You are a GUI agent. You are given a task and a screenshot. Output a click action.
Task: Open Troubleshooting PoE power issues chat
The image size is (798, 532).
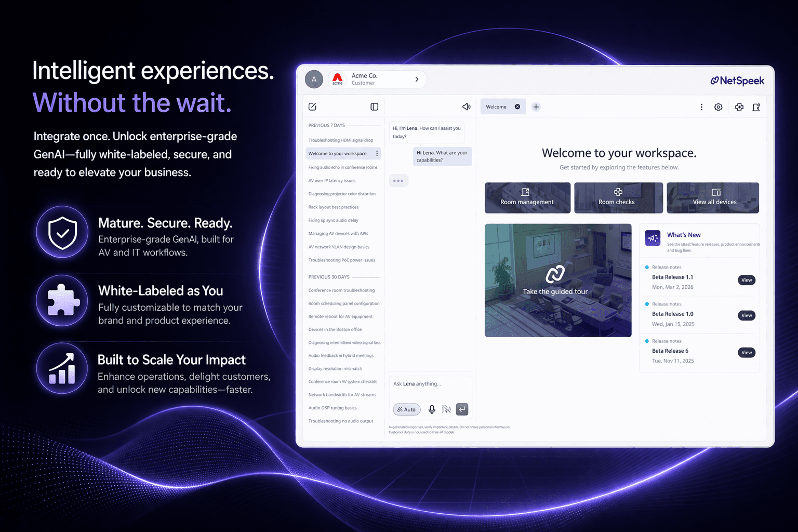tap(342, 260)
